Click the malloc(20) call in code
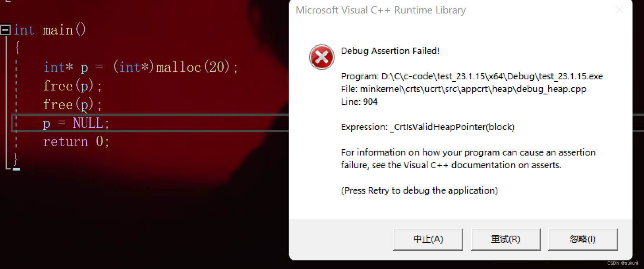 tap(193, 67)
